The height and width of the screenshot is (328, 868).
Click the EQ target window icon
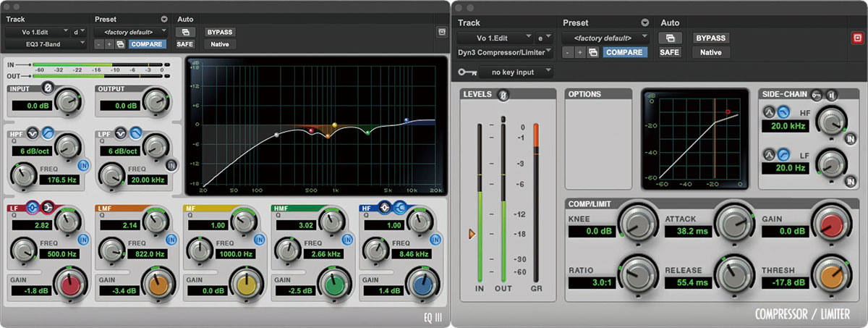point(442,32)
